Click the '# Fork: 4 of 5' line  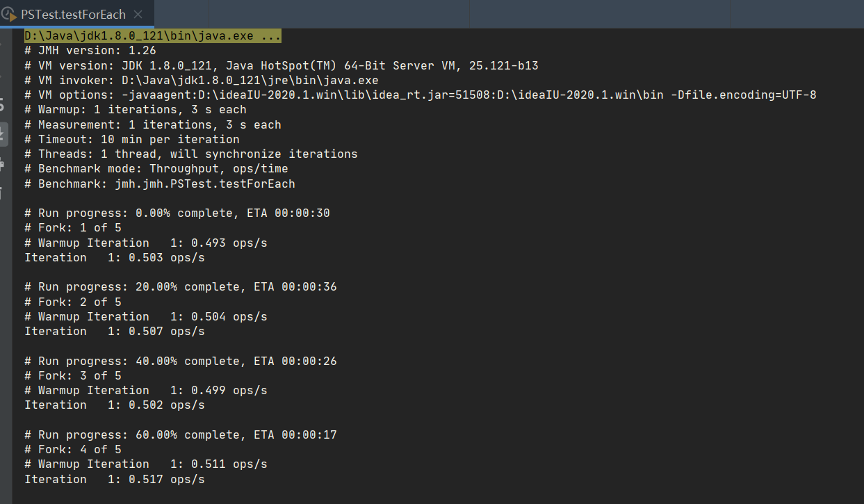click(73, 449)
